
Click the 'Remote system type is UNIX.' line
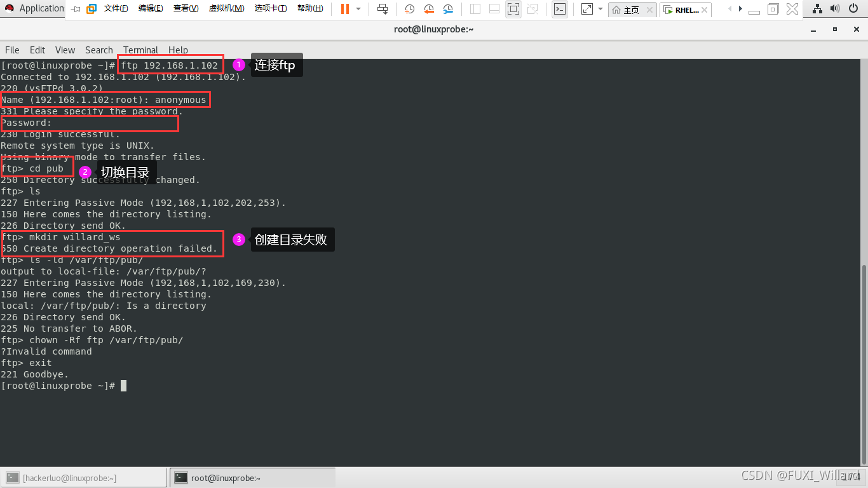point(78,146)
